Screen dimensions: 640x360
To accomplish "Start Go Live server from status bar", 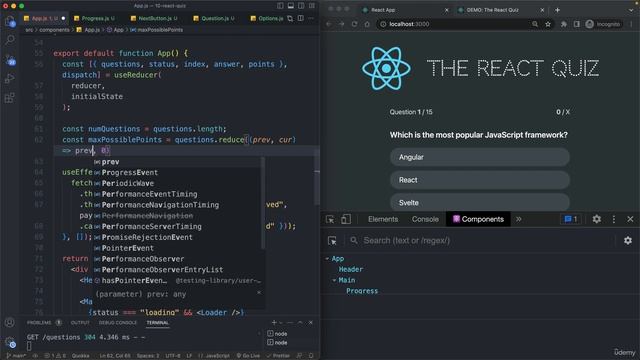I will pyautogui.click(x=248, y=356).
